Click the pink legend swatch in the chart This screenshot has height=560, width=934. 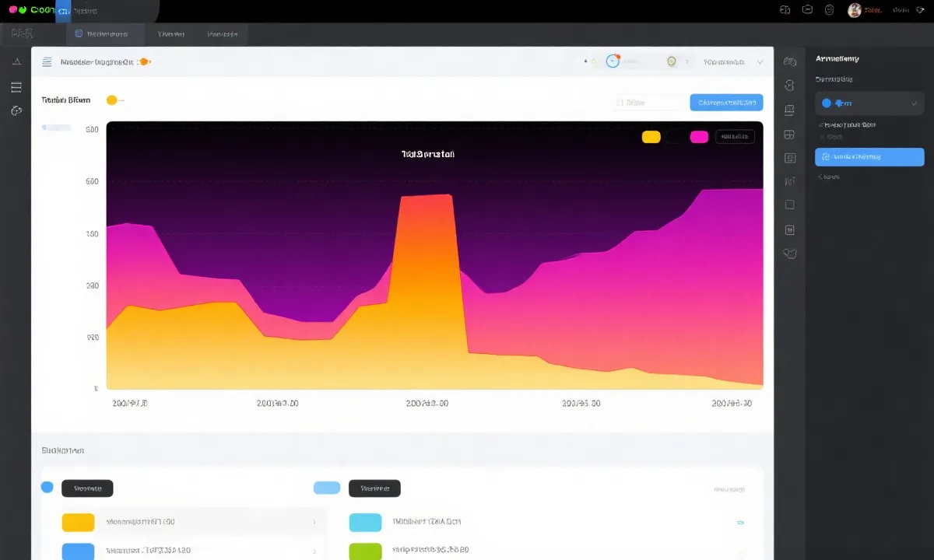pos(699,137)
